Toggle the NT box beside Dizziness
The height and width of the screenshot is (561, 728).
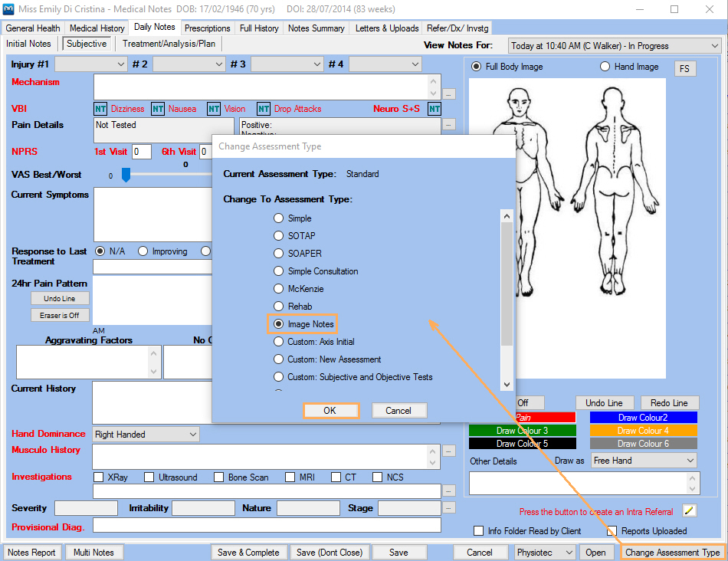pos(100,109)
